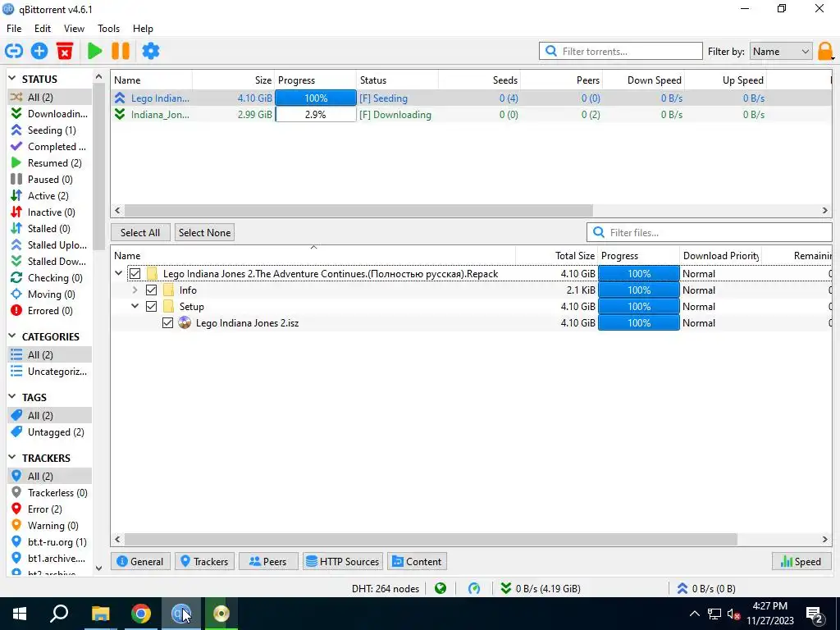The height and width of the screenshot is (630, 840).
Task: Uncheck the Info folder checkbox
Action: (x=151, y=290)
